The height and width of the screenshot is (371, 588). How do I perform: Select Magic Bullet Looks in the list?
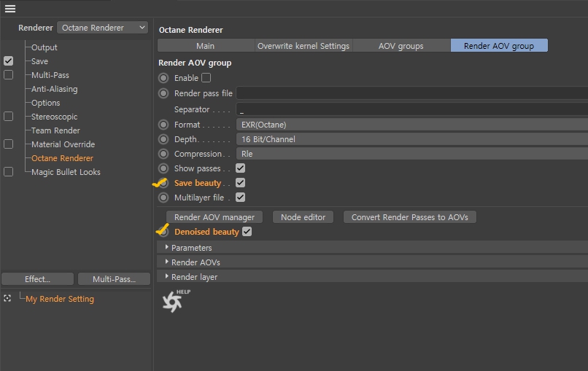pos(66,172)
